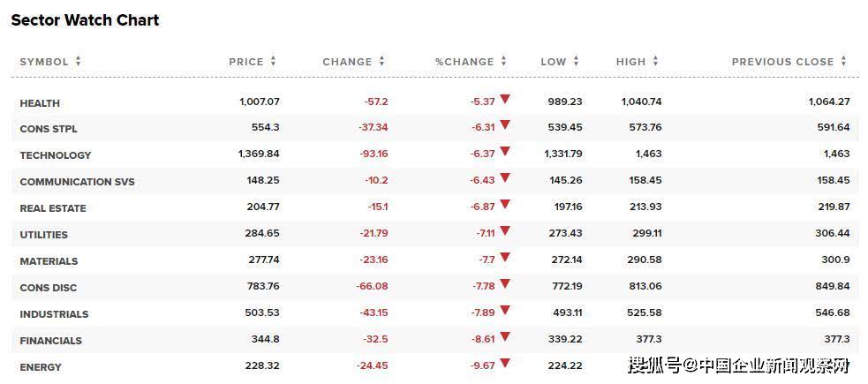Click the sort arrows next to HIGH

[655, 61]
